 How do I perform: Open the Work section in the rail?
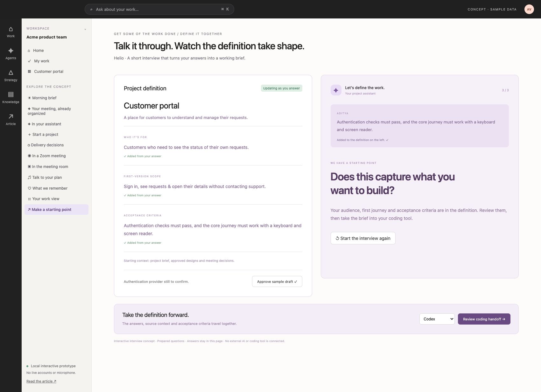pyautogui.click(x=11, y=32)
